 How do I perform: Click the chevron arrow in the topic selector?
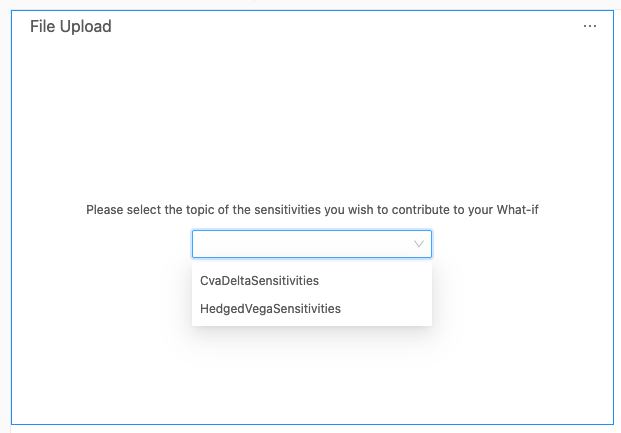click(x=419, y=244)
